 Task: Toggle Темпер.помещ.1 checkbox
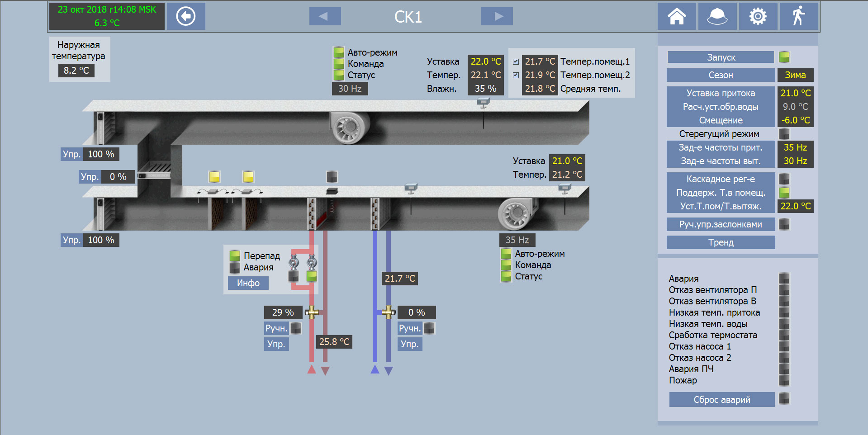click(516, 61)
